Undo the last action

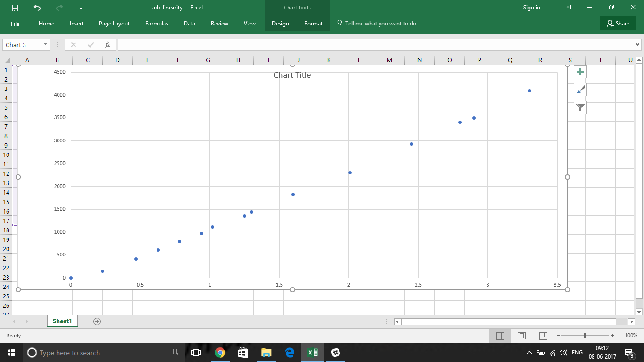pyautogui.click(x=37, y=8)
